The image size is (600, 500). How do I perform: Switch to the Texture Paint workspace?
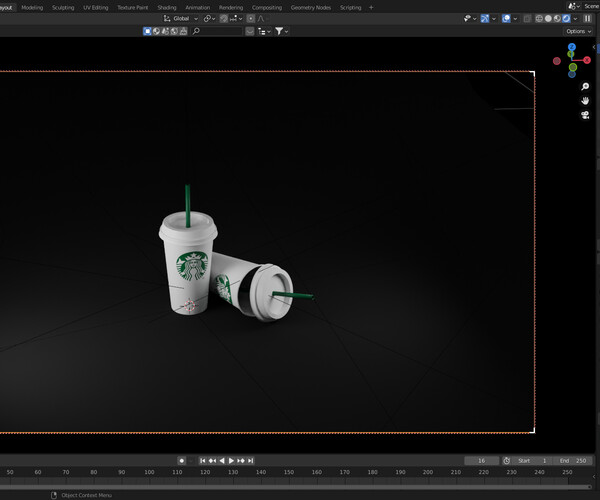point(132,7)
